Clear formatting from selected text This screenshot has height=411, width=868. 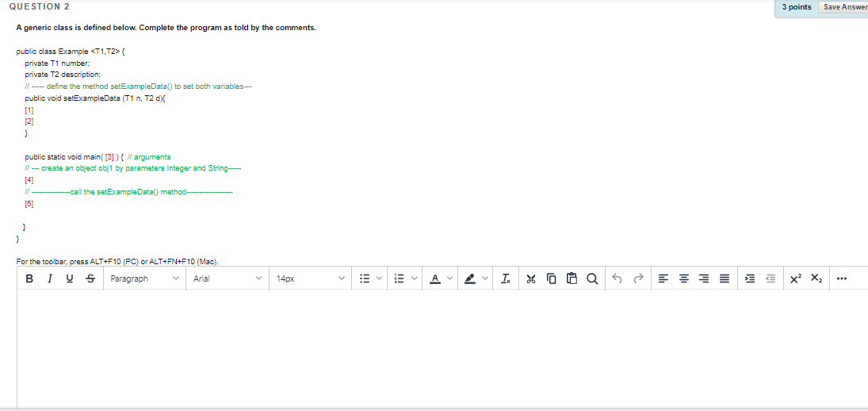point(506,278)
